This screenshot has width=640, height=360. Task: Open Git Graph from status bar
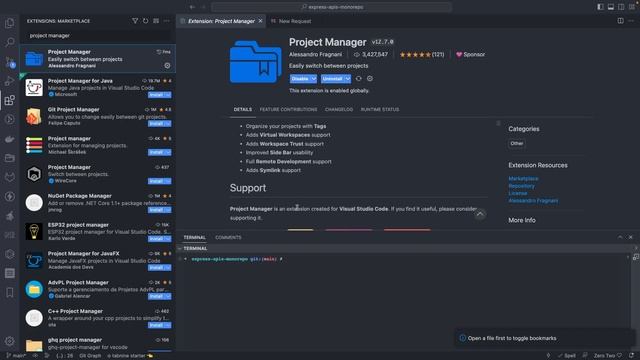[90, 356]
